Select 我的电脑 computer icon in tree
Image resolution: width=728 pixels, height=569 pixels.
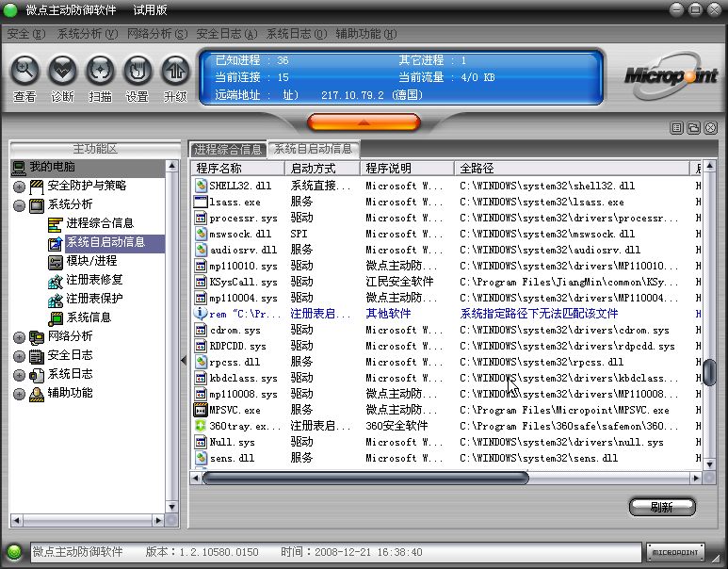[19, 168]
